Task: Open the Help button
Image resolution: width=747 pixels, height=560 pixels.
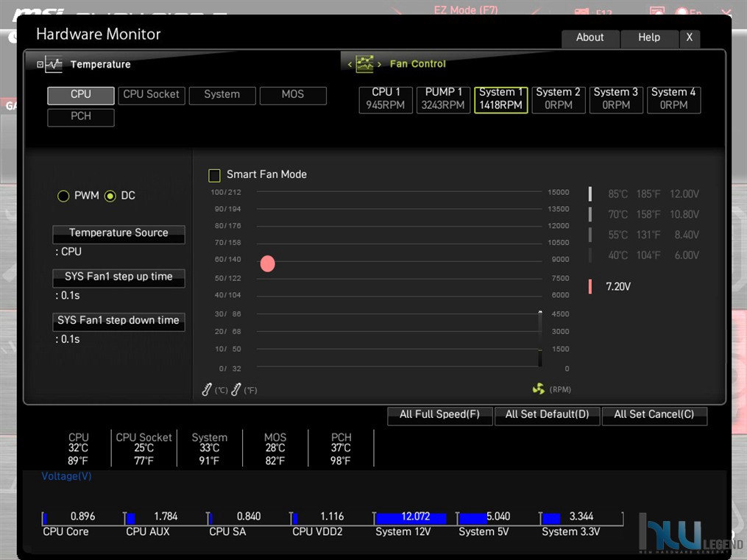Action: coord(649,38)
